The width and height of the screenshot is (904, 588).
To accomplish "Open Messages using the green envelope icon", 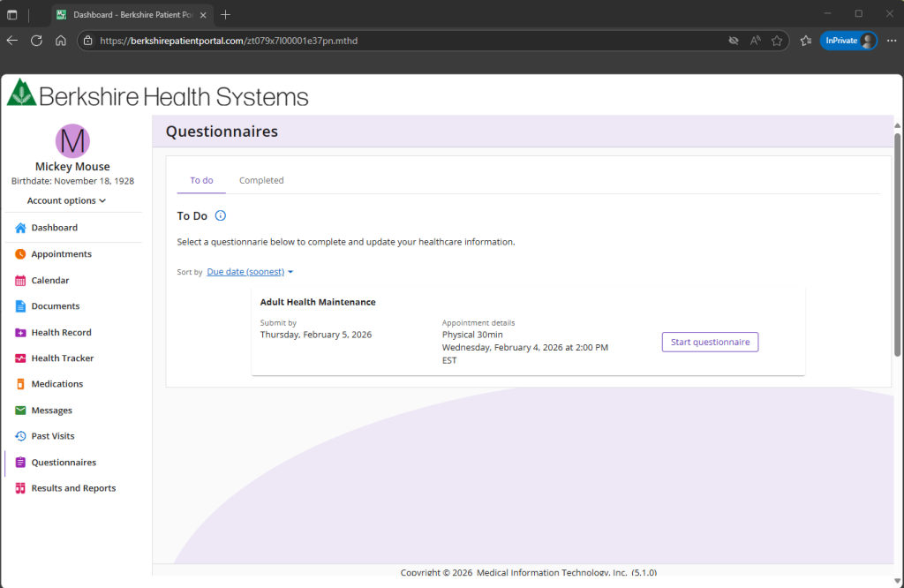I will coord(20,411).
